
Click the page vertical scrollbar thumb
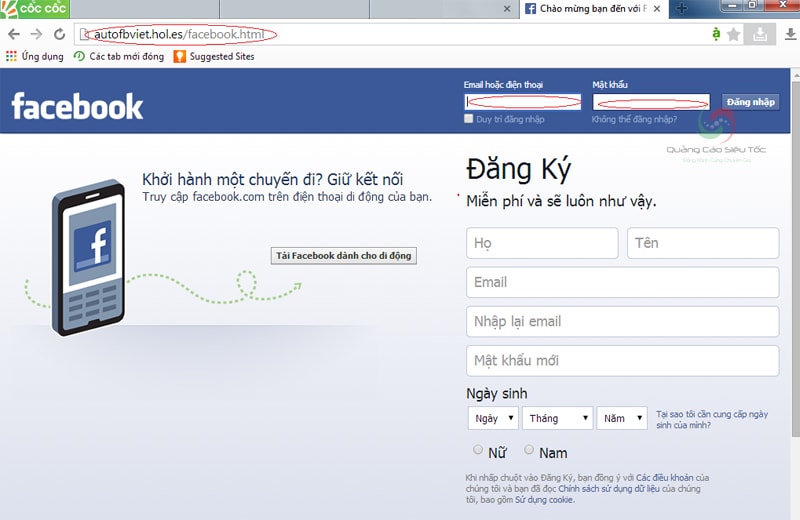pyautogui.click(x=795, y=258)
